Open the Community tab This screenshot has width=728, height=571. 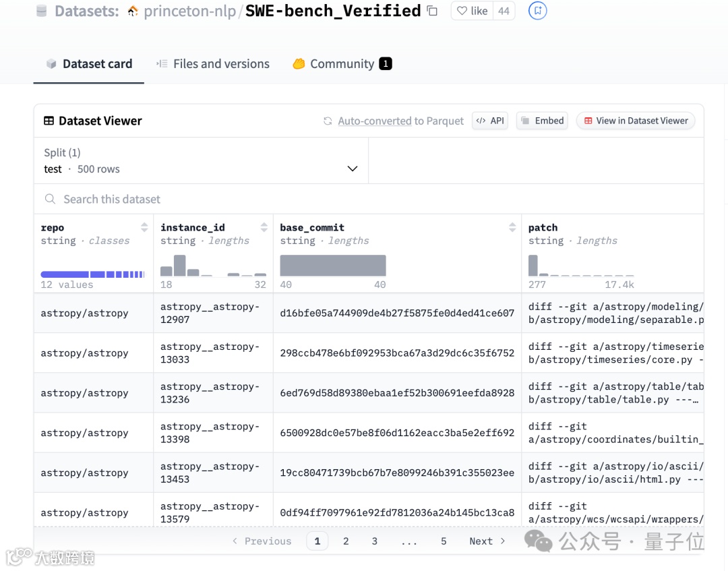click(342, 63)
